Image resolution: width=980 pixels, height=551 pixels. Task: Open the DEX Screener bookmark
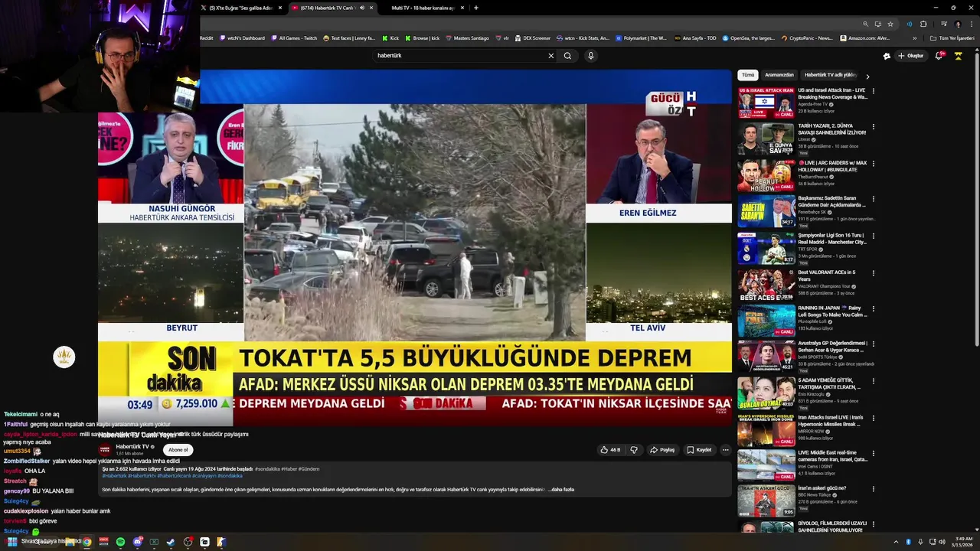pos(533,38)
